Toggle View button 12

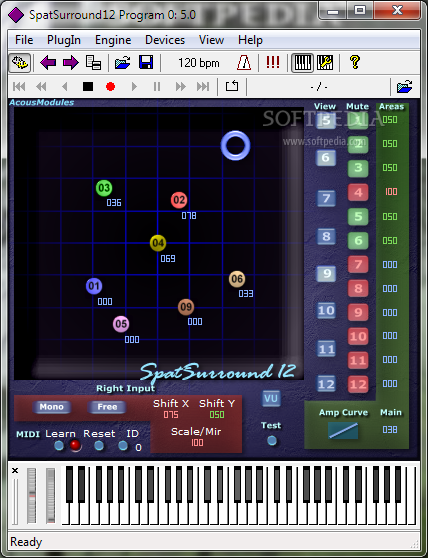coord(326,384)
